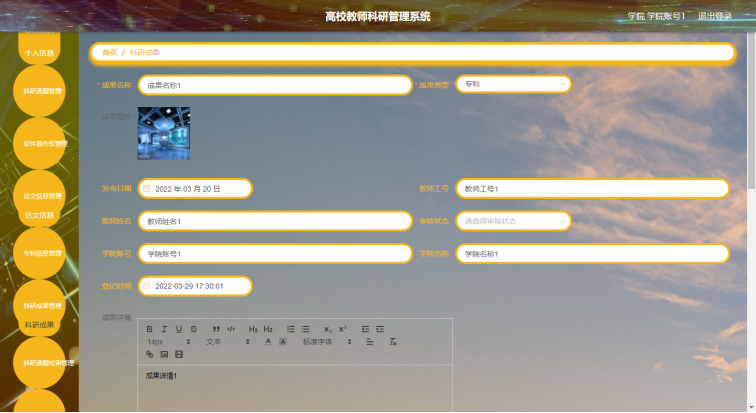Click the 成果名称 input field
This screenshot has height=413, width=756.
(x=275, y=85)
